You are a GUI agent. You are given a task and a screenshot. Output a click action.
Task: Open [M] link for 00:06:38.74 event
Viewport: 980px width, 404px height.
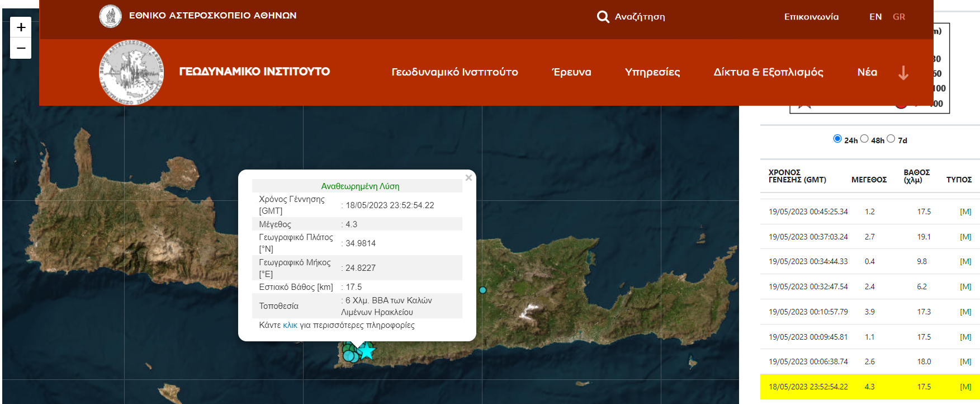(x=965, y=361)
